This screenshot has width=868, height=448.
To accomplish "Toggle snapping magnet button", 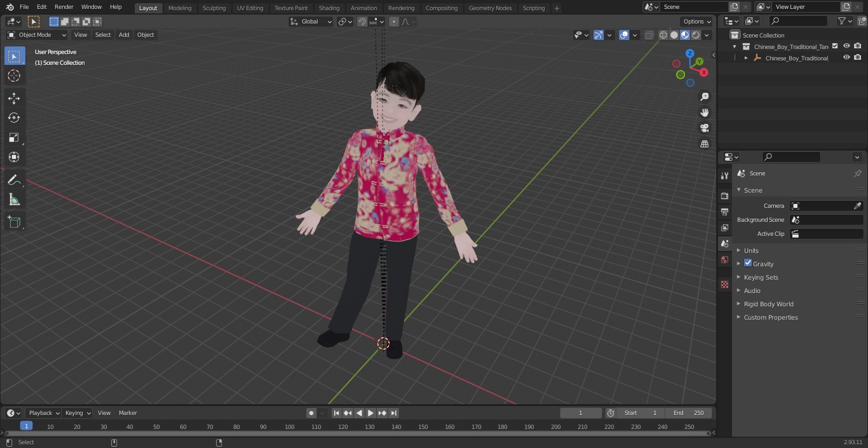I will coord(362,22).
